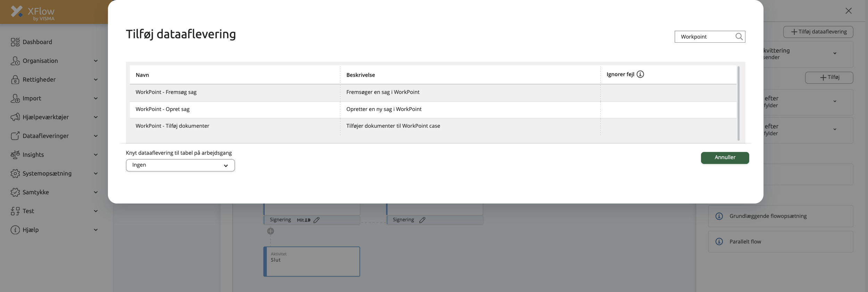Click the Systemopsætning gear icon

[15, 173]
